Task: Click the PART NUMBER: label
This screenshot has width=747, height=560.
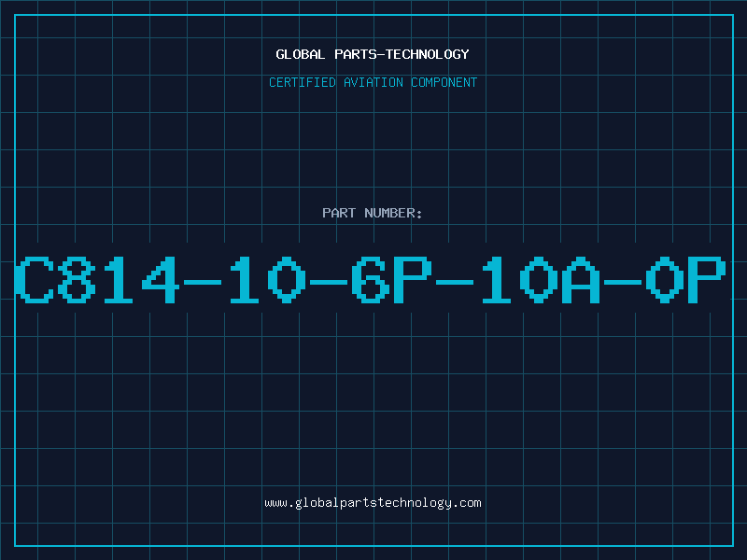Action: [373, 213]
